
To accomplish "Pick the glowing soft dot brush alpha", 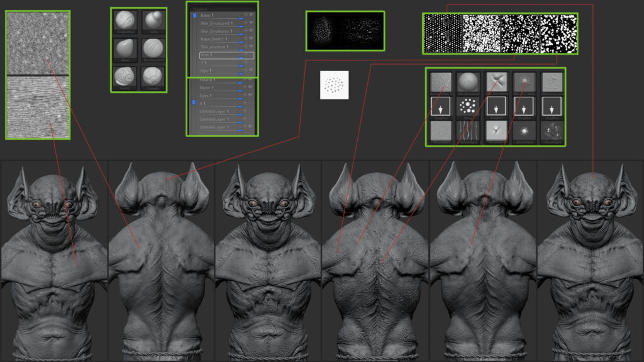I will (524, 131).
